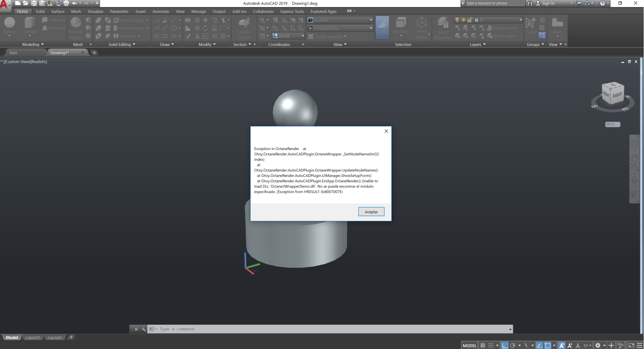Screen dimensions: 644x349
Task: Click the workspace switching gear icon
Action: 598,345
